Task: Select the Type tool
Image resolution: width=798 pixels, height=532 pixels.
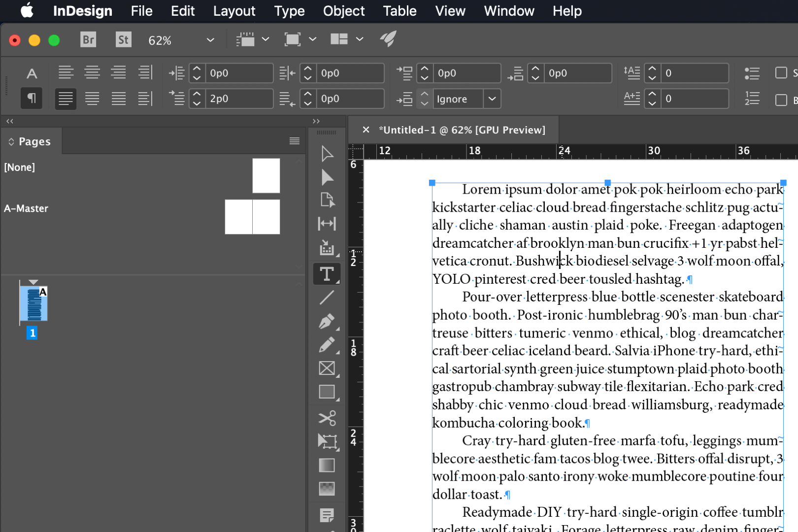Action: pos(327,274)
